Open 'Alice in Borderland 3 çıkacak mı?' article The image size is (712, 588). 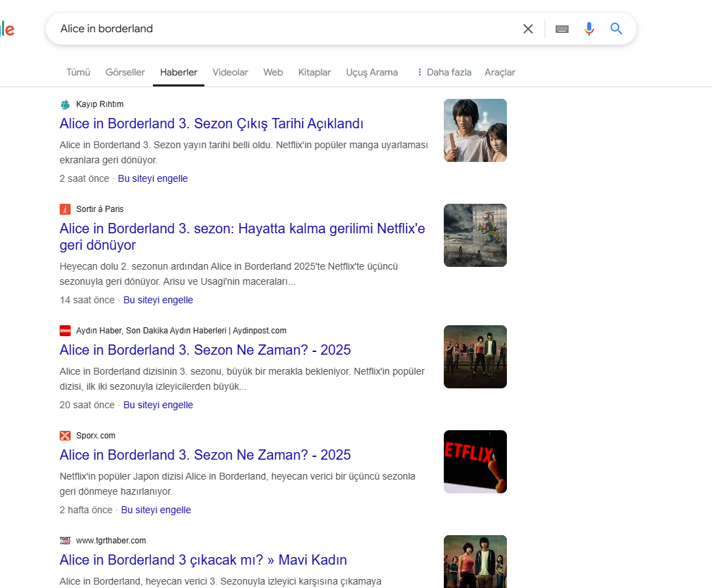(203, 560)
